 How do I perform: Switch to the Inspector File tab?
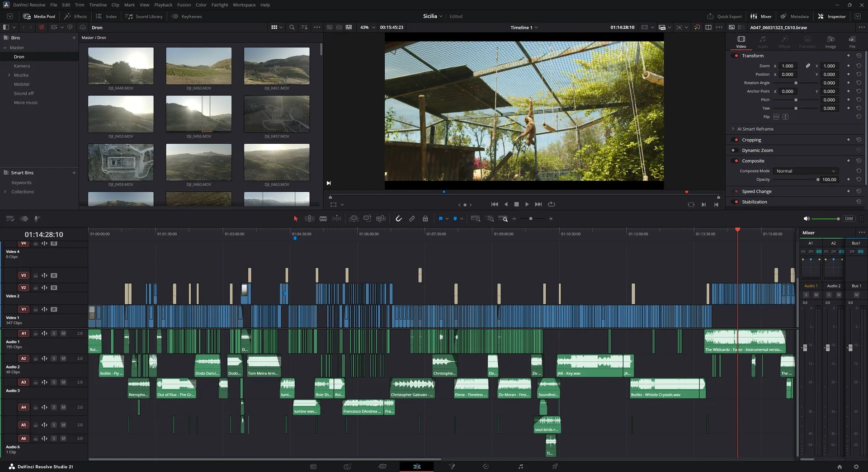852,42
